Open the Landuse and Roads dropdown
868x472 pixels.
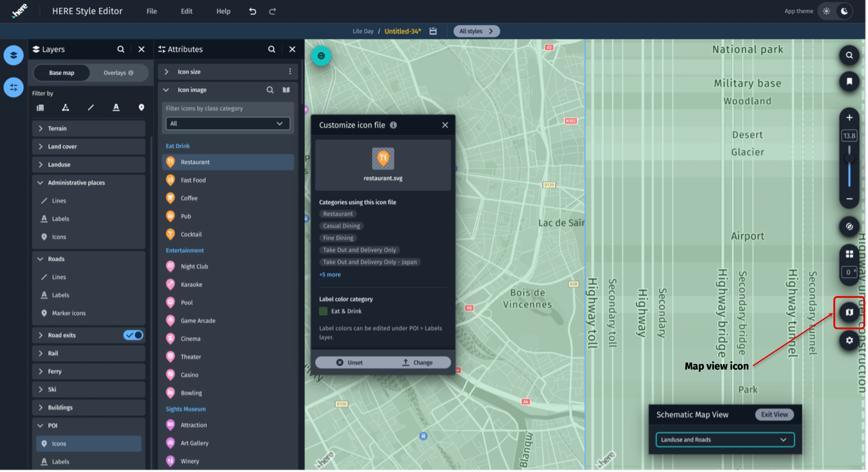point(725,440)
